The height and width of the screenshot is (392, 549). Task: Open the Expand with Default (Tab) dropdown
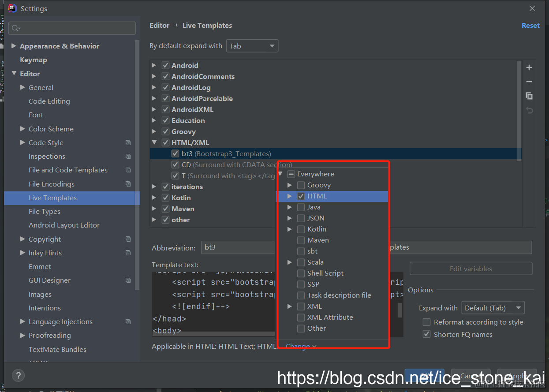click(493, 308)
